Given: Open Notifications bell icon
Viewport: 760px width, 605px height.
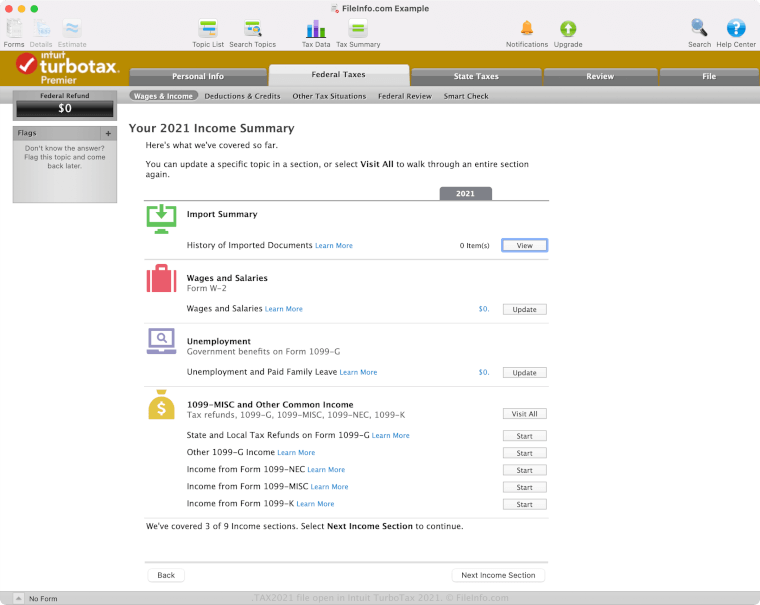Looking at the screenshot, I should point(526,28).
